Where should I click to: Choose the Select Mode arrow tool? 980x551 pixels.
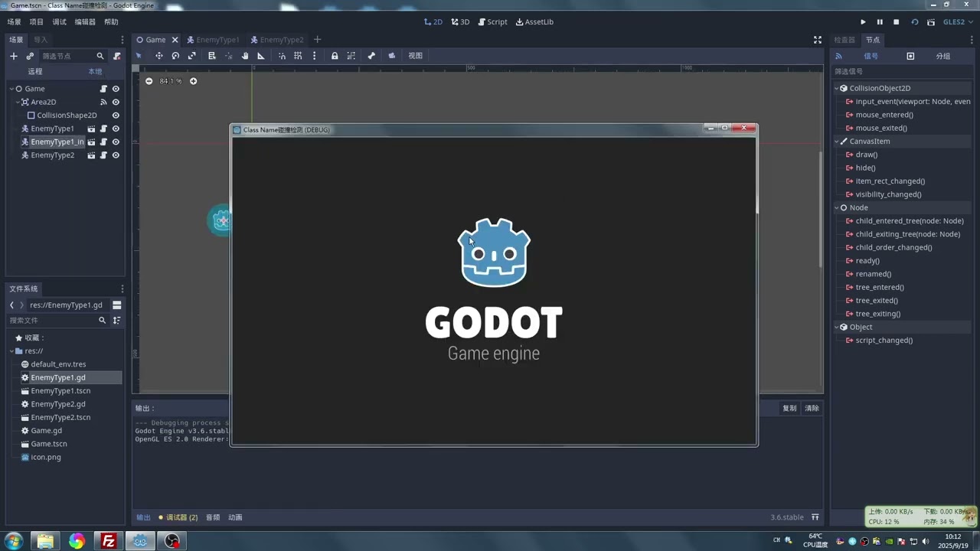coord(139,56)
